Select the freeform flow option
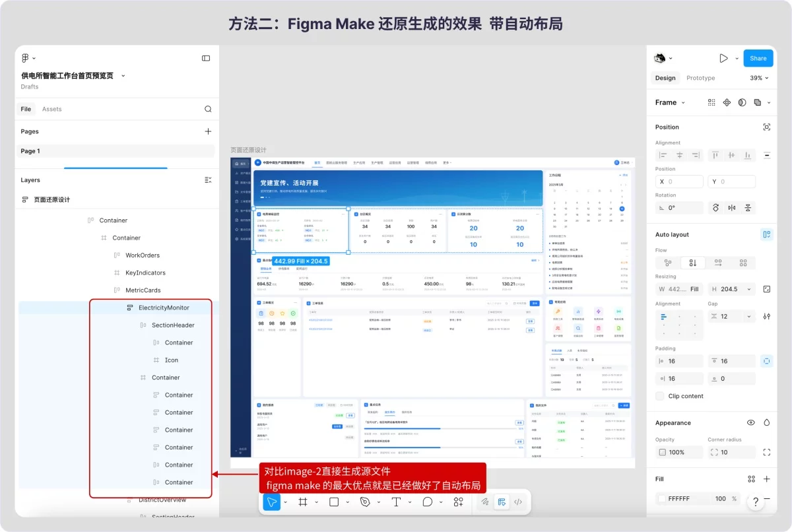The image size is (792, 532). (668, 263)
